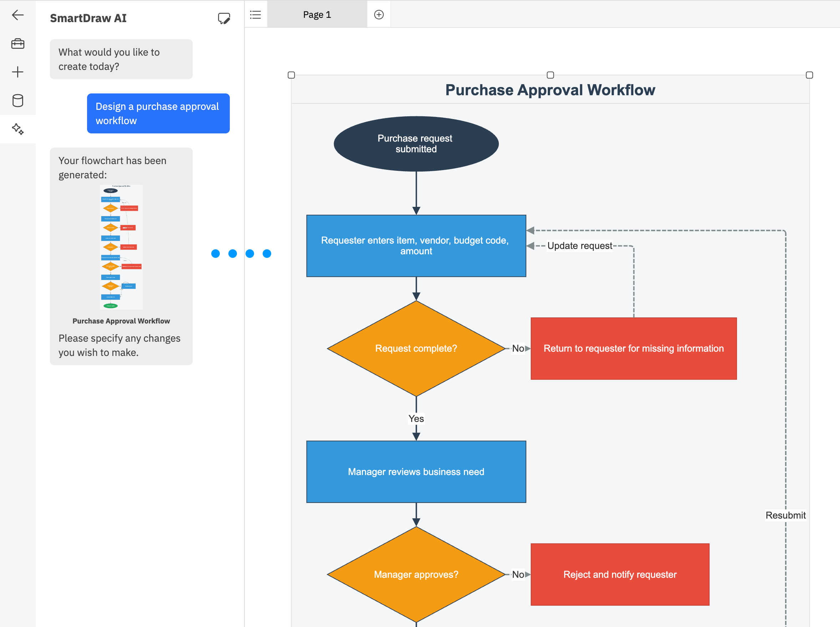The height and width of the screenshot is (627, 840).
Task: Click the Resubmit connector label
Action: 785,515
